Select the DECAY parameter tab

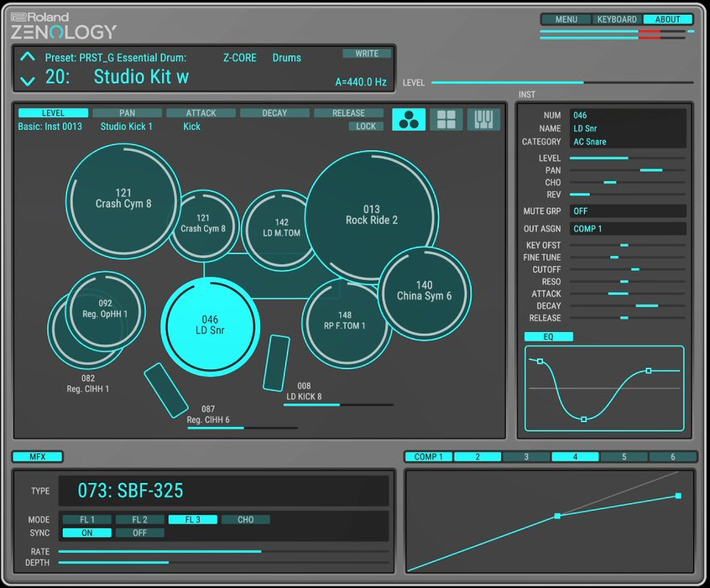275,113
